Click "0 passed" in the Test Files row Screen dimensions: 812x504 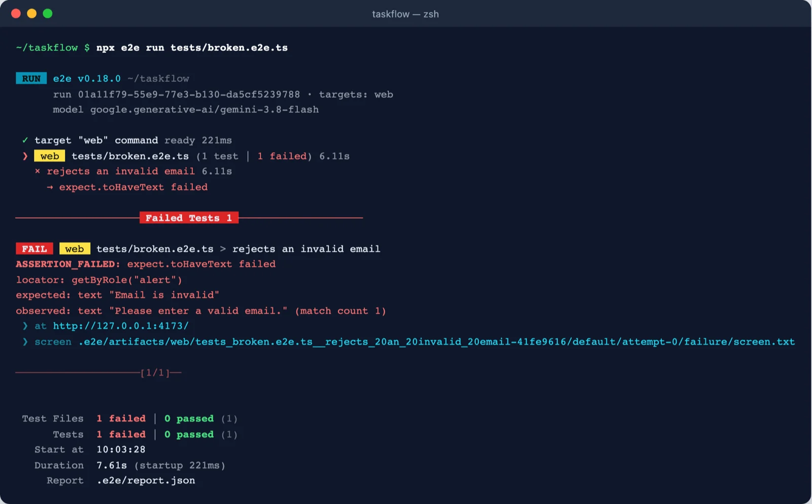tap(189, 419)
